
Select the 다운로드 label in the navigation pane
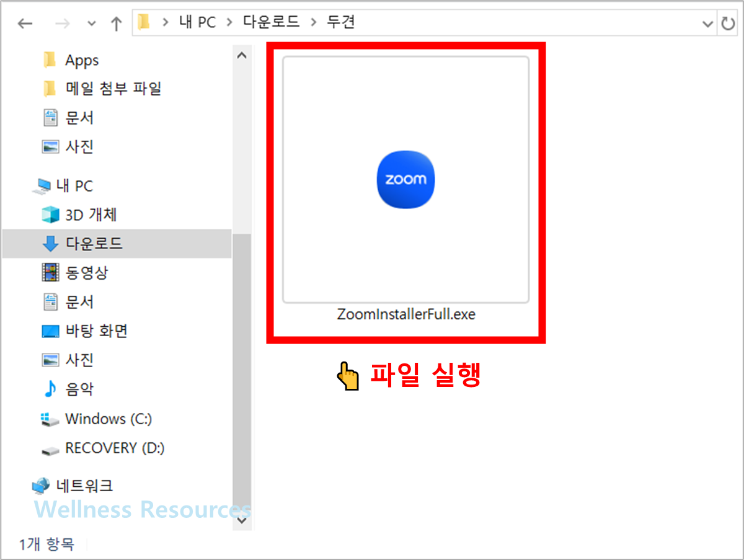tap(94, 244)
